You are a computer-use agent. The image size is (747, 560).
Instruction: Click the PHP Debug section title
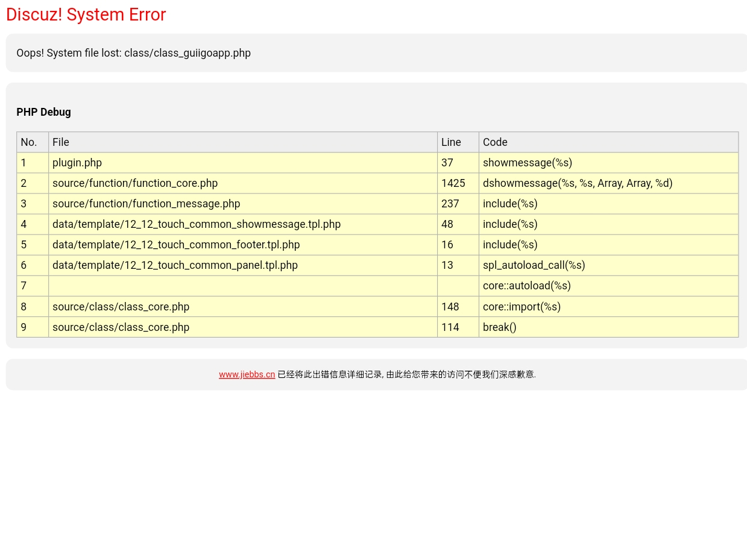(x=43, y=112)
